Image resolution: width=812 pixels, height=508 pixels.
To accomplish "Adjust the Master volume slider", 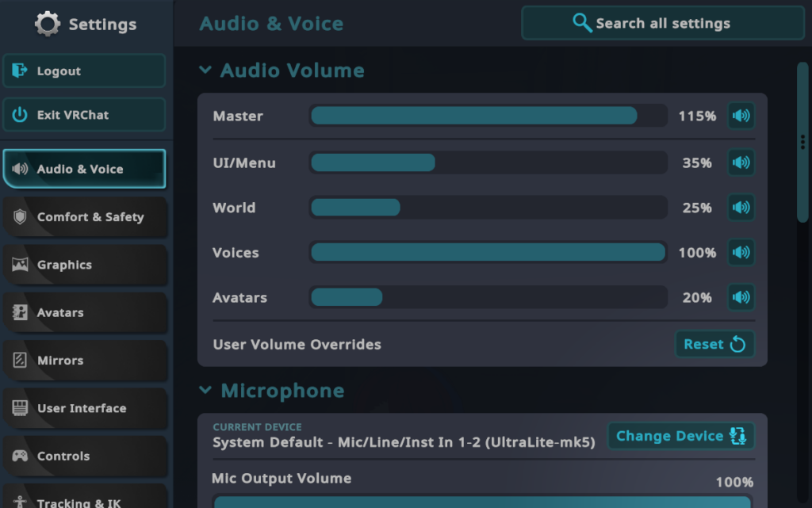I will click(x=488, y=116).
